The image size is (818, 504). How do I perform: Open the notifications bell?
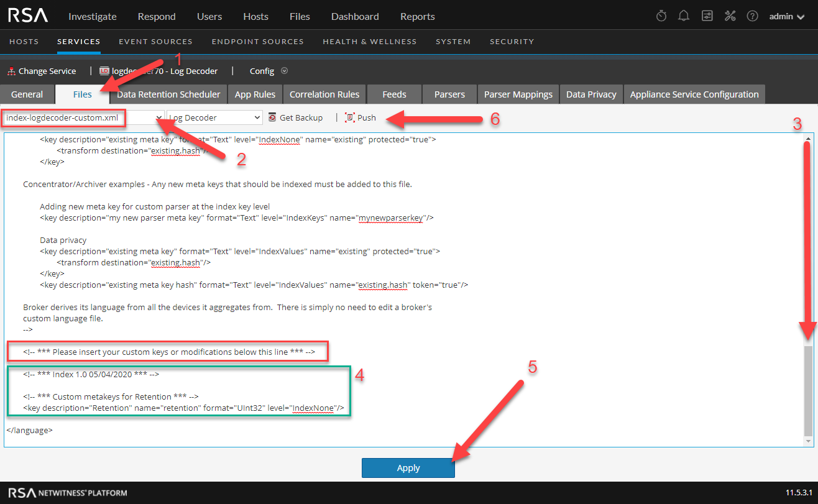pos(684,16)
